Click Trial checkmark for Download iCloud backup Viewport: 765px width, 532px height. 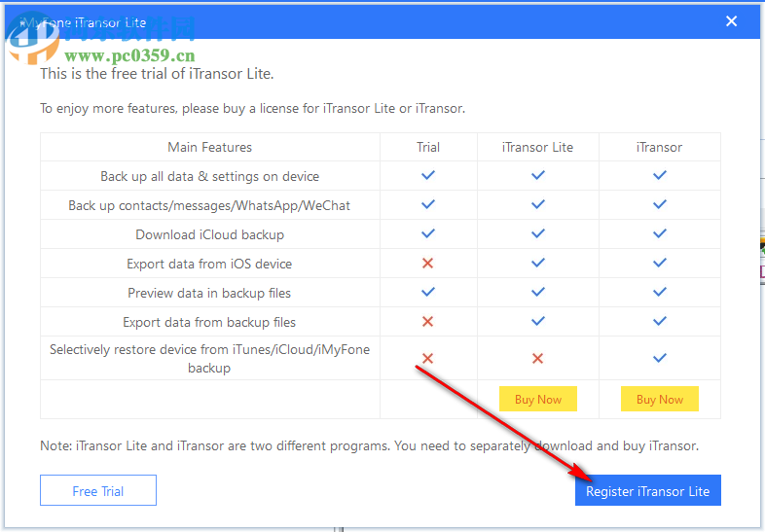[x=428, y=233]
